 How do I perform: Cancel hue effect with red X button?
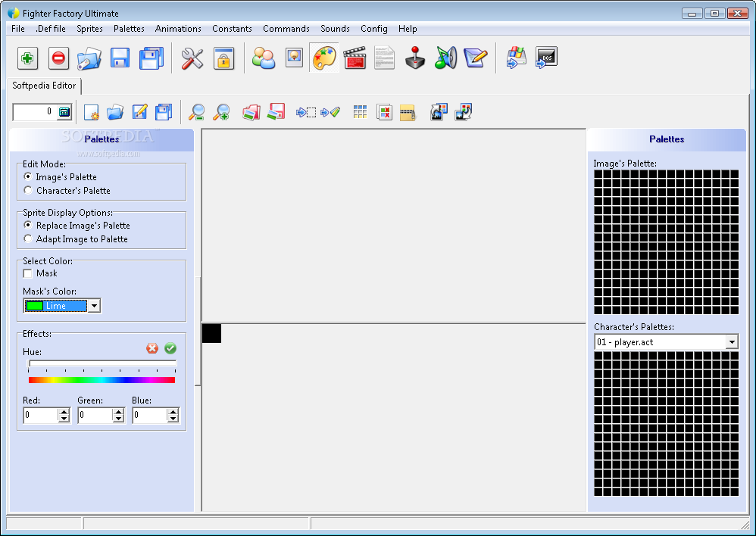tap(152, 348)
